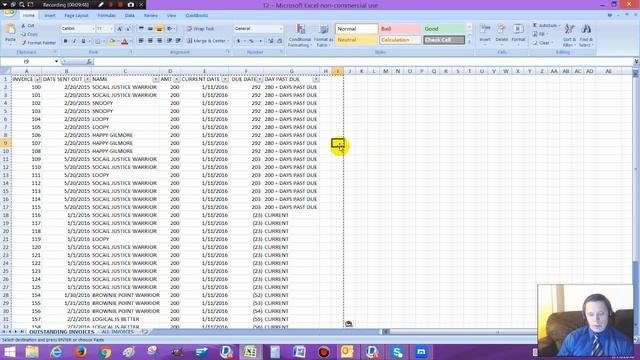
Task: Toggle Center horizontal alignment
Action: [x=150, y=41]
